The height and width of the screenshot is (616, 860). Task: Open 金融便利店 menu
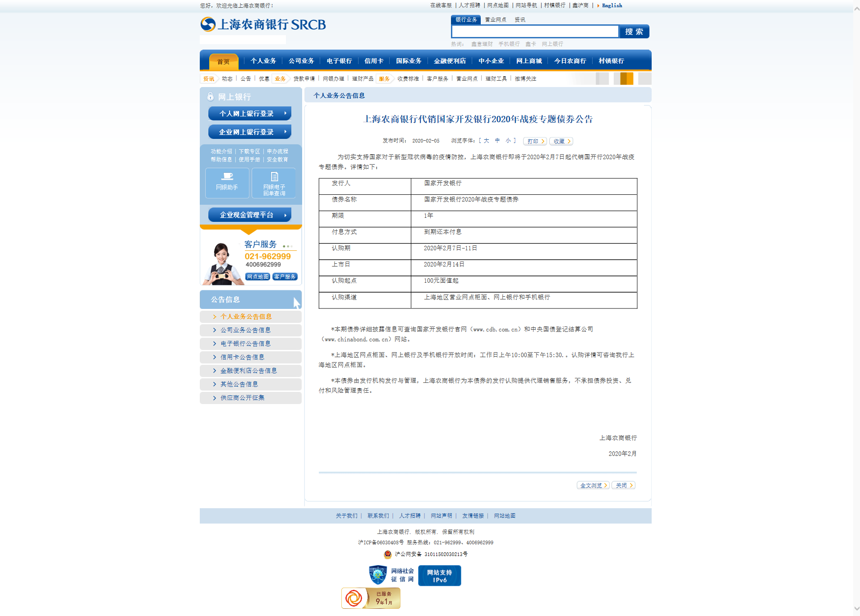click(x=450, y=61)
